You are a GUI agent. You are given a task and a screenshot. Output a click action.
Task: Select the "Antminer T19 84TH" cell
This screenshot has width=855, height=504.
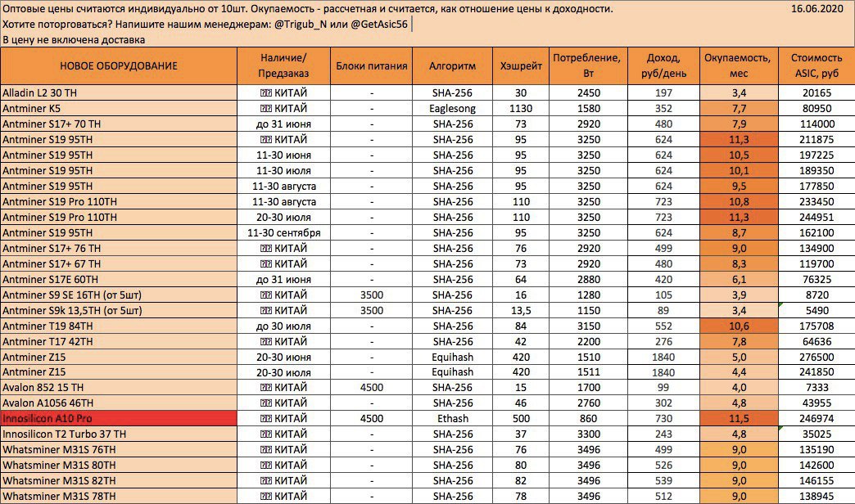tap(118, 326)
